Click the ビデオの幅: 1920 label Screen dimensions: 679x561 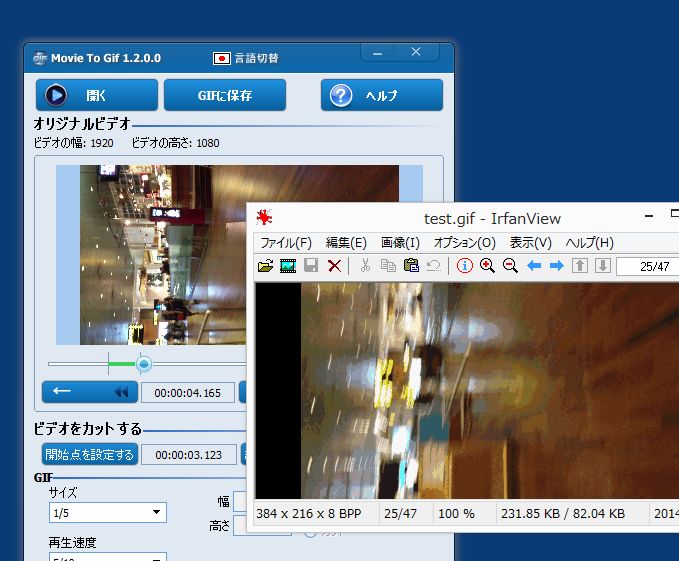pos(74,143)
